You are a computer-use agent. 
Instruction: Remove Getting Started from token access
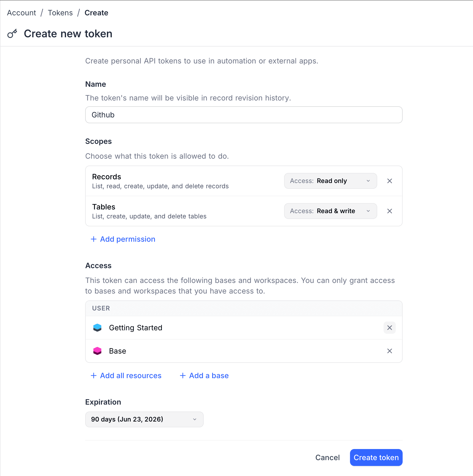coord(389,328)
